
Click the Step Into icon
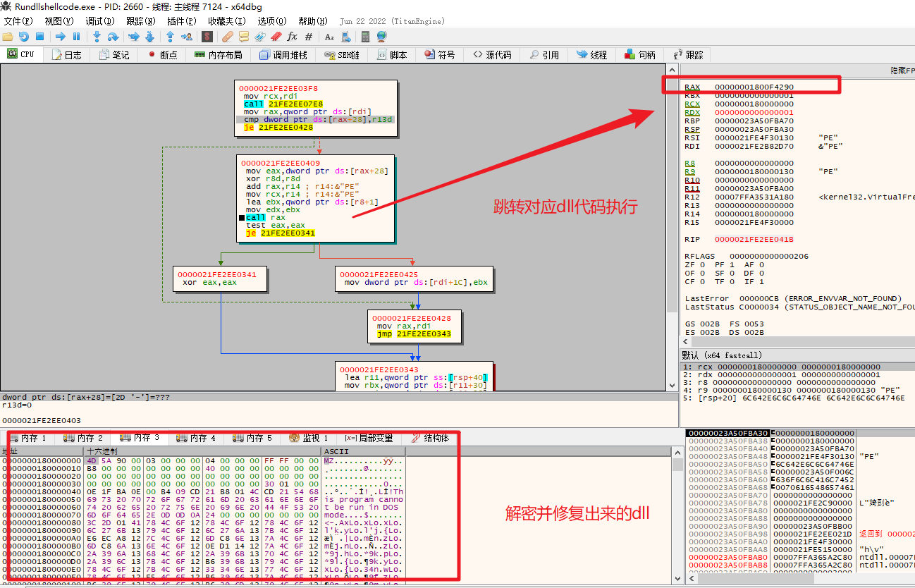(97, 37)
